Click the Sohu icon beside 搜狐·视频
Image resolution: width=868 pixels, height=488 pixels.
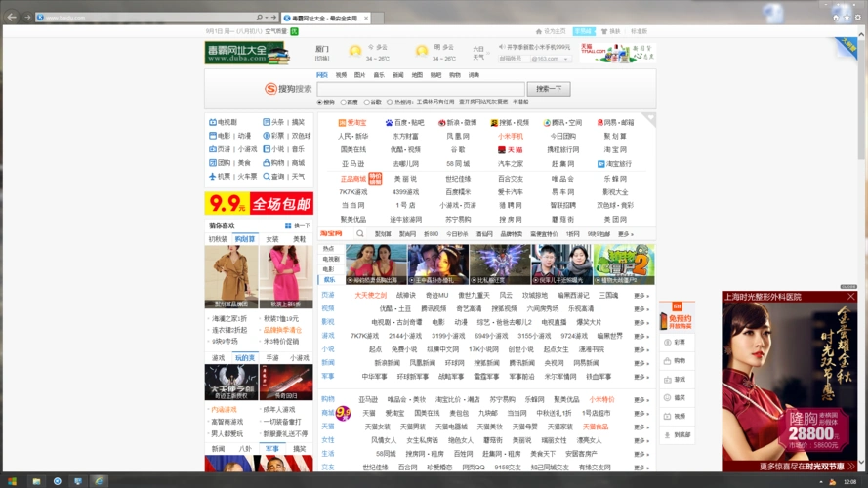(x=494, y=123)
